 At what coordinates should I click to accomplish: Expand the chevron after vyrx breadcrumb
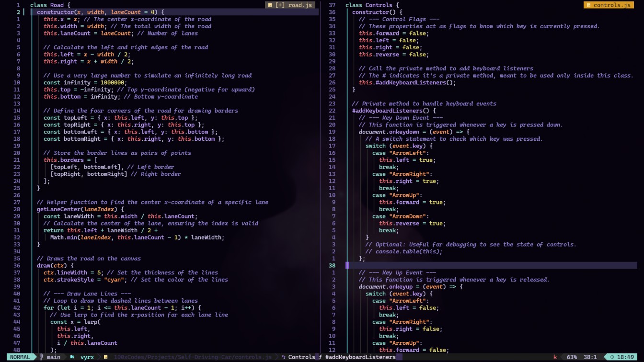click(x=100, y=357)
